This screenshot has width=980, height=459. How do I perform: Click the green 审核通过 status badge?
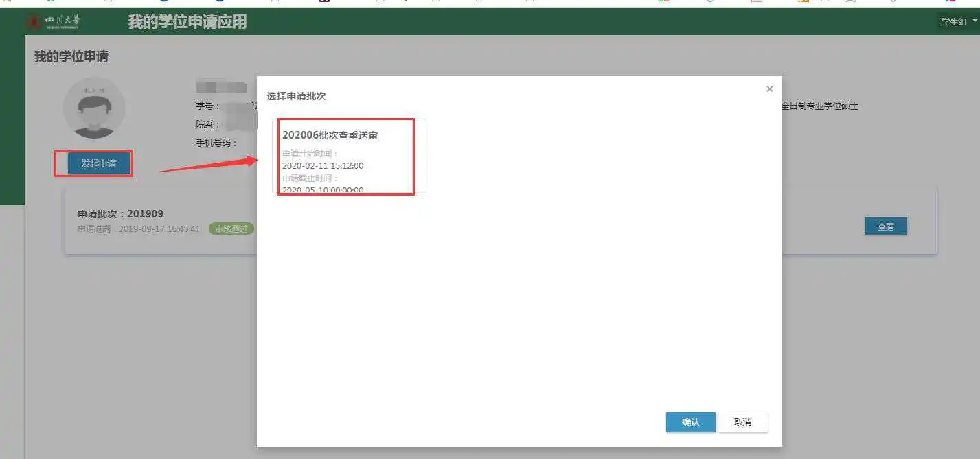click(x=231, y=229)
